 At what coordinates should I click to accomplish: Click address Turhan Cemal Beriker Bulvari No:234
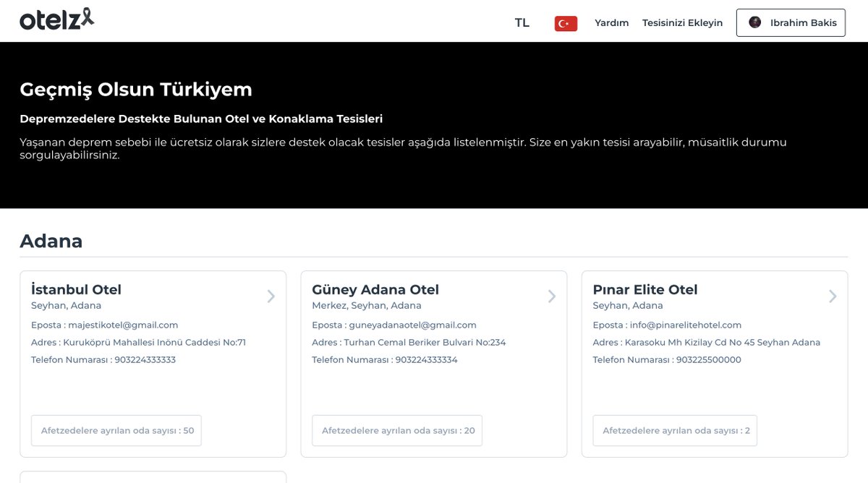point(425,343)
